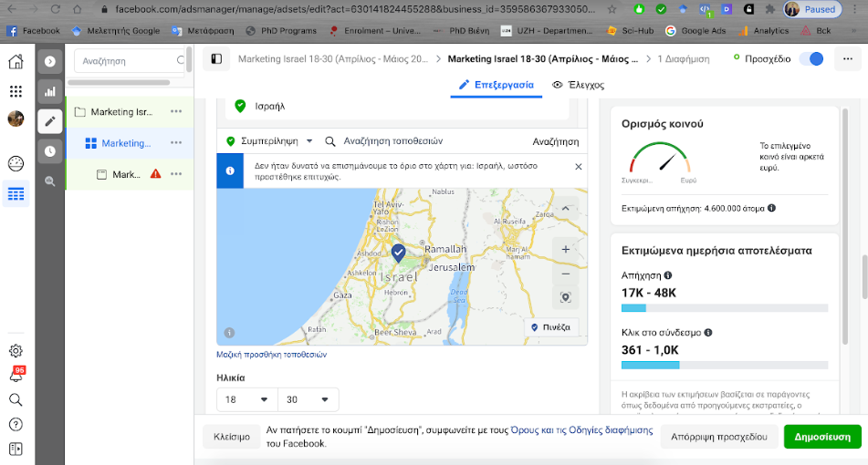Open the account overview gauge icon
The width and height of the screenshot is (868, 465).
16,163
